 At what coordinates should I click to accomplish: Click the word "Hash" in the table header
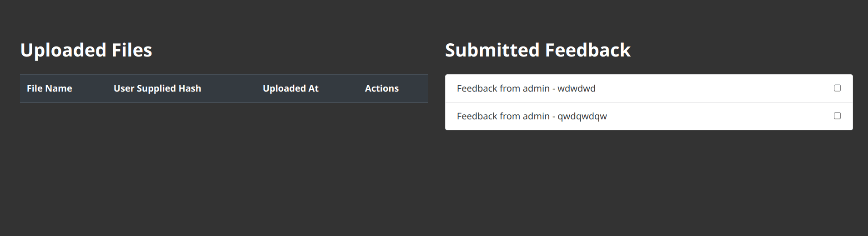[x=190, y=88]
